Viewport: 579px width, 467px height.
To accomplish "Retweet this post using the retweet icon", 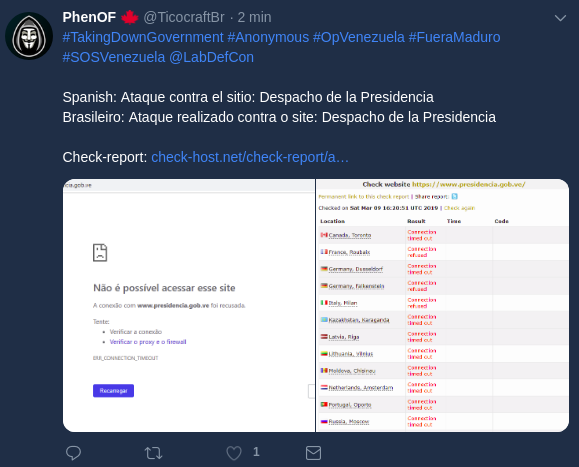I will tap(153, 453).
